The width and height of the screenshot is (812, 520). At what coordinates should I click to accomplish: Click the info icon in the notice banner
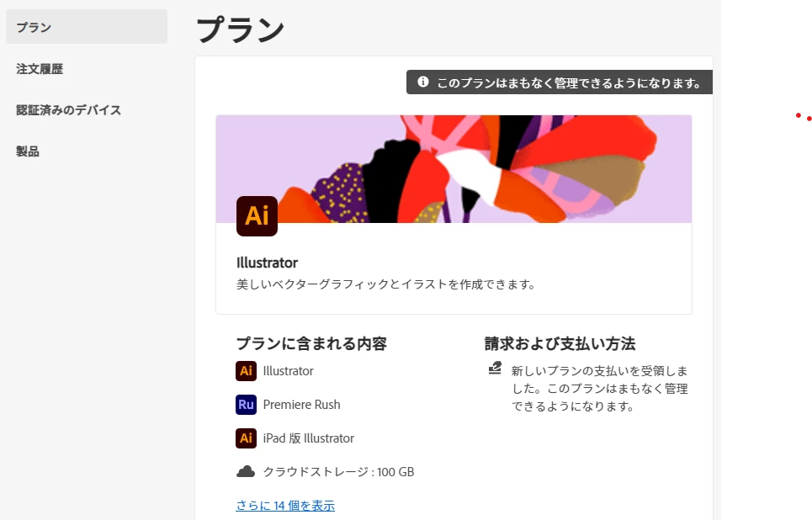423,82
